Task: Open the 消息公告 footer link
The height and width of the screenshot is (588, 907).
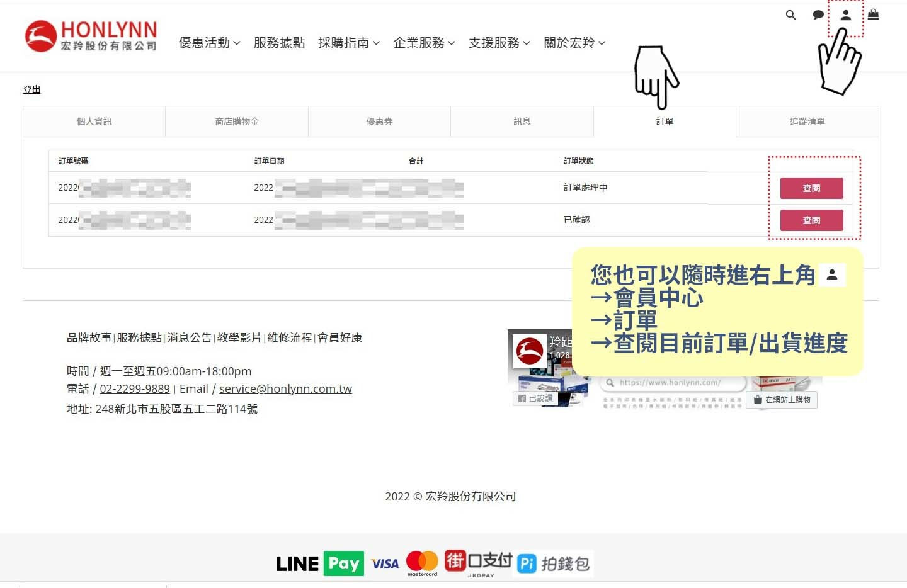Action: [x=190, y=338]
